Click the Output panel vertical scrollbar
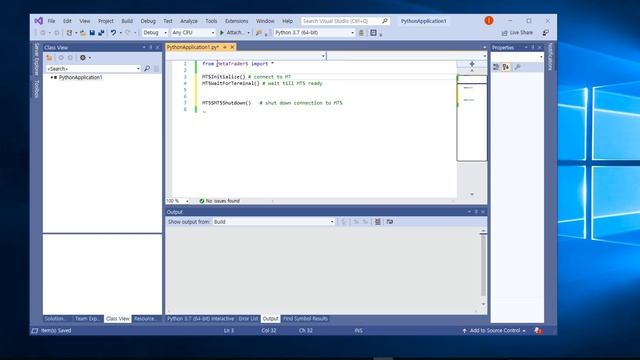 click(x=483, y=268)
